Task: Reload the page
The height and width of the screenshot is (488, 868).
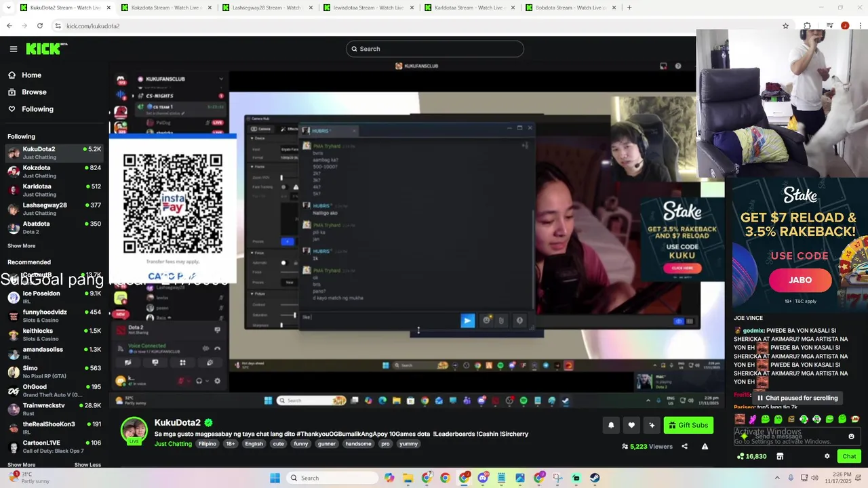Action: [x=40, y=26]
